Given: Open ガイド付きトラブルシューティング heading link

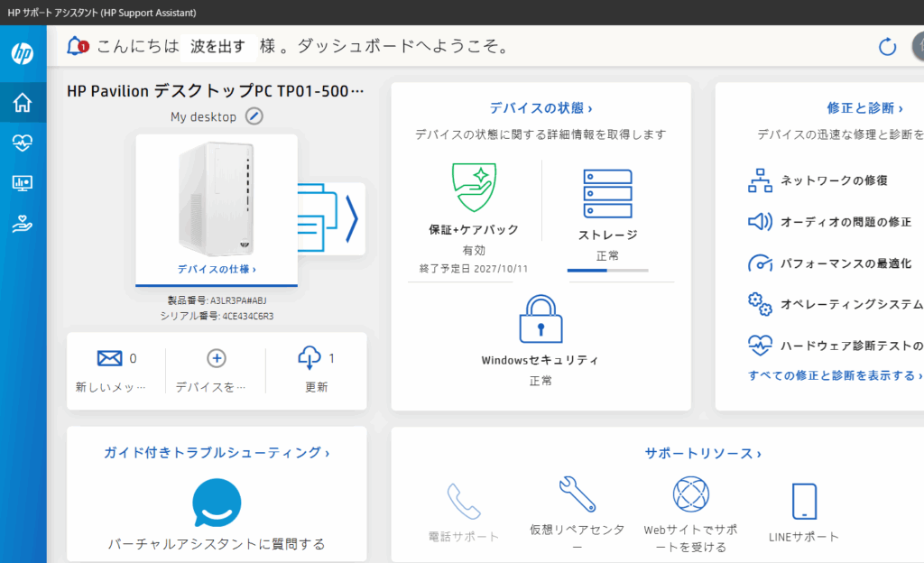Looking at the screenshot, I should [x=217, y=452].
